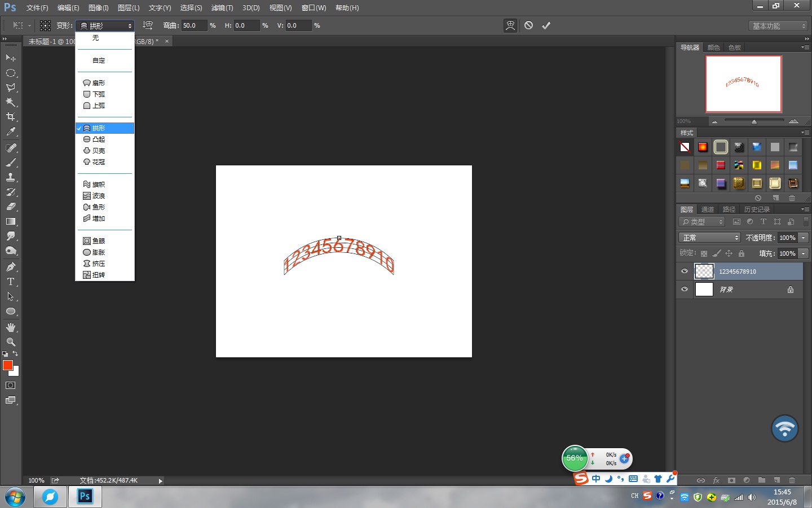The image size is (812, 508).
Task: Switch to the 颜色 panel tab
Action: (713, 47)
